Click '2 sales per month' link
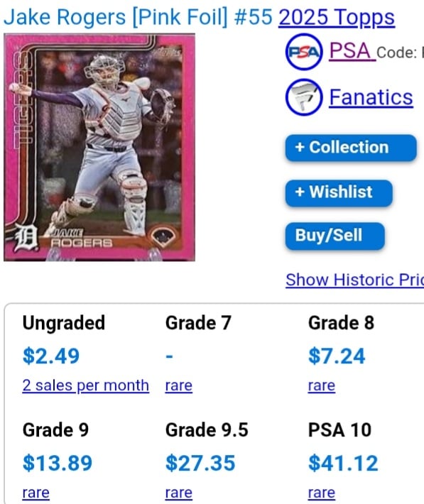Viewport: 424px width, 504px height. tap(85, 385)
